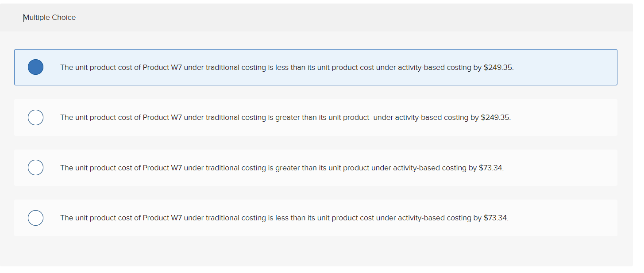Viewport: 644px width, 273px height.
Task: Click the $249.35 value in the first option
Action: (497, 67)
